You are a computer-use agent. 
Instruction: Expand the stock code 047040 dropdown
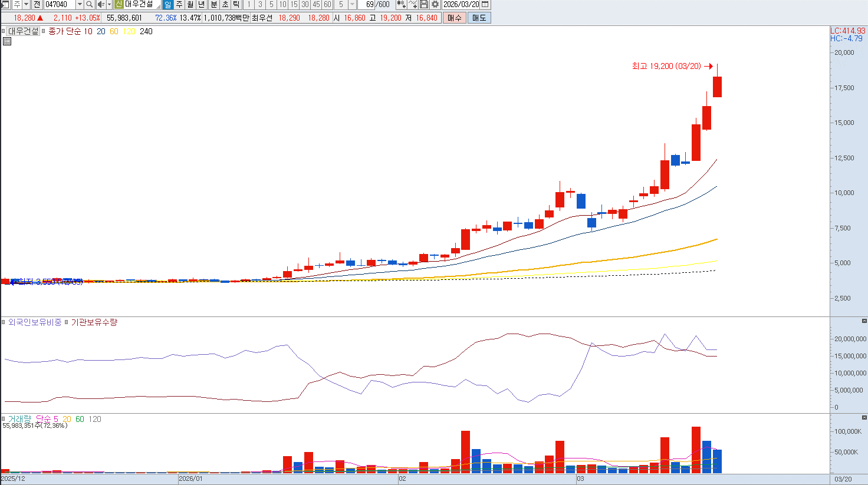[80, 4]
